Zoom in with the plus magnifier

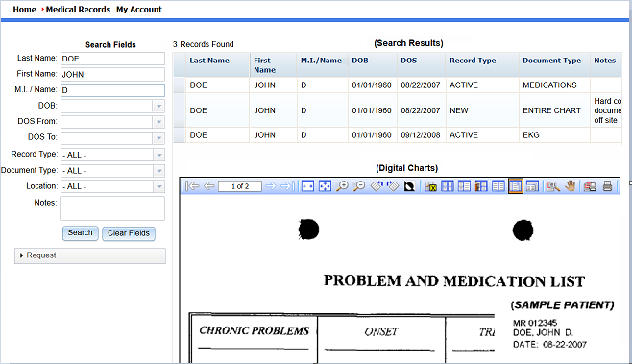(x=342, y=185)
